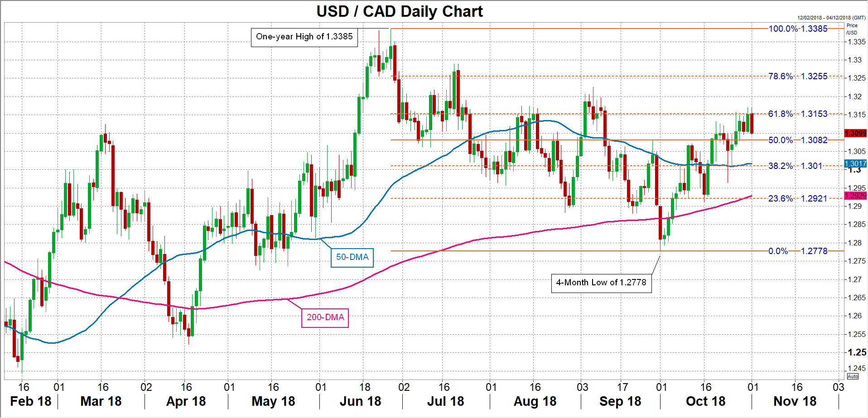Click the Auto scale button
The height and width of the screenshot is (418, 868).
(853, 376)
